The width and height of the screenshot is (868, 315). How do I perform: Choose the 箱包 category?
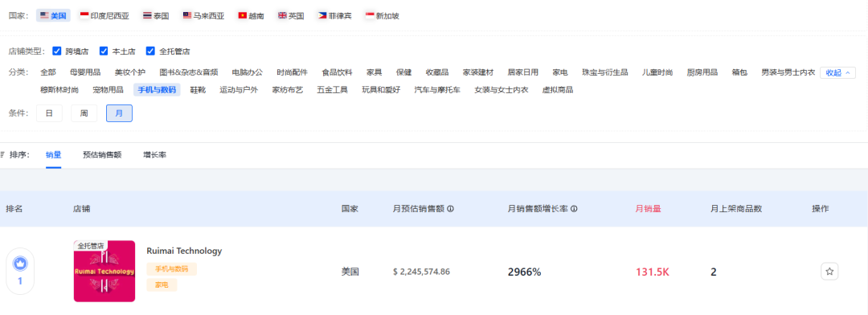[739, 72]
